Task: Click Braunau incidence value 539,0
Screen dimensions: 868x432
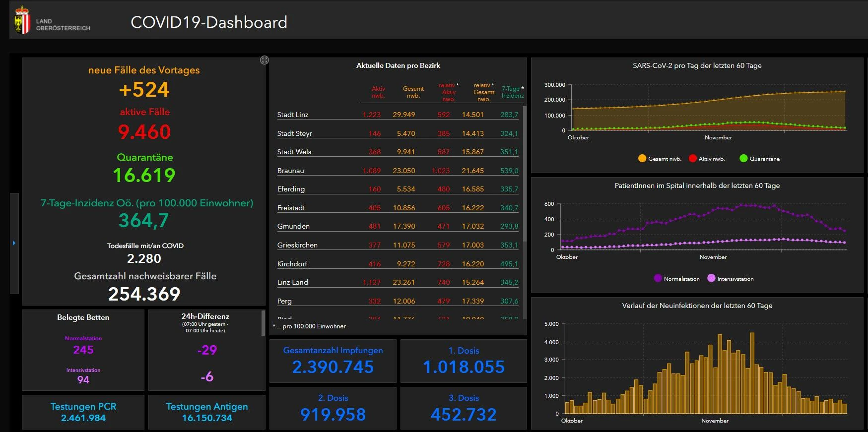Action: tap(509, 171)
